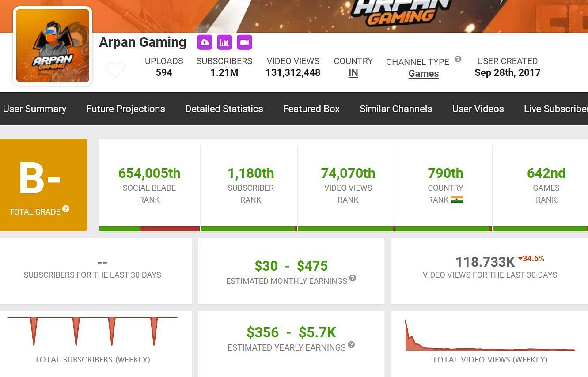Click help icon next to Estimated Yearly Earnings
This screenshot has height=377, width=588.
(x=351, y=344)
